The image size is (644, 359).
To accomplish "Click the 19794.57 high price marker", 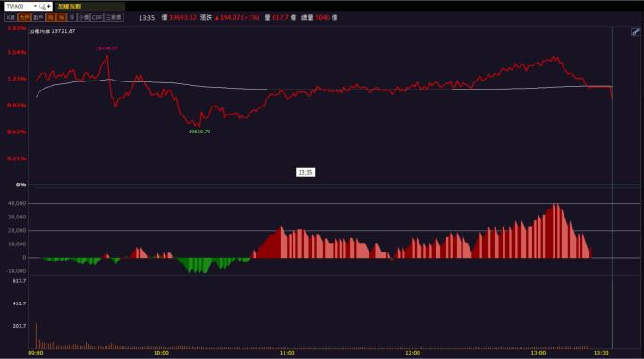I will point(106,47).
